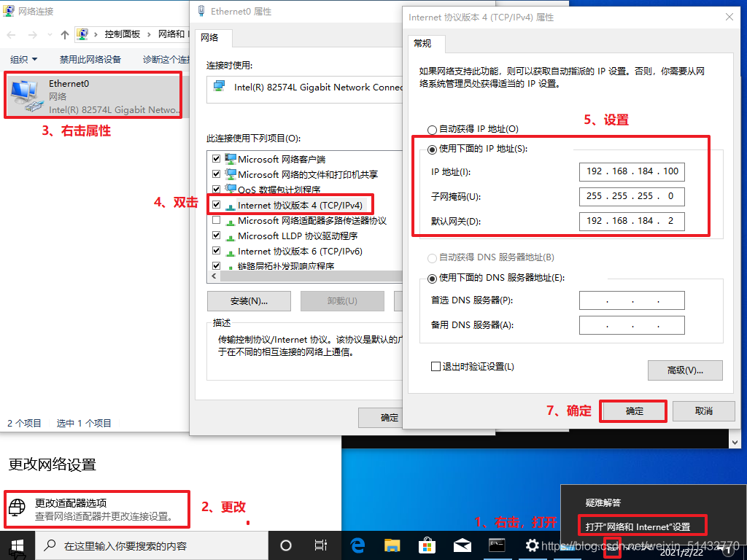This screenshot has width=747, height=560.
Task: Click the Microsoft 网络客户端 item icon
Action: coord(231,158)
